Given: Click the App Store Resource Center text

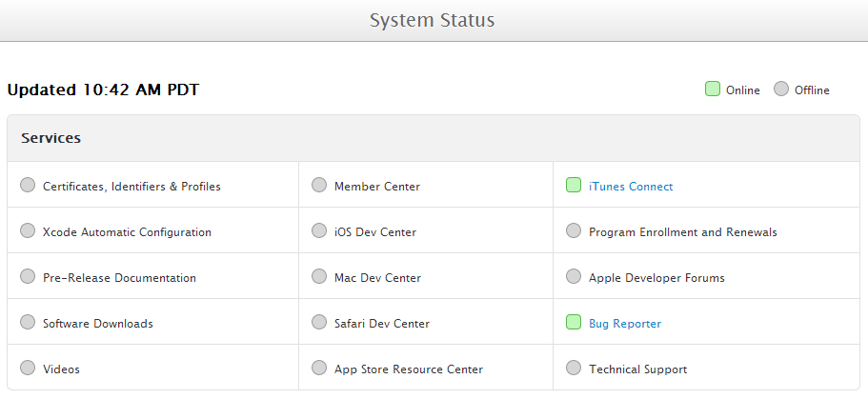Looking at the screenshot, I should pos(409,369).
